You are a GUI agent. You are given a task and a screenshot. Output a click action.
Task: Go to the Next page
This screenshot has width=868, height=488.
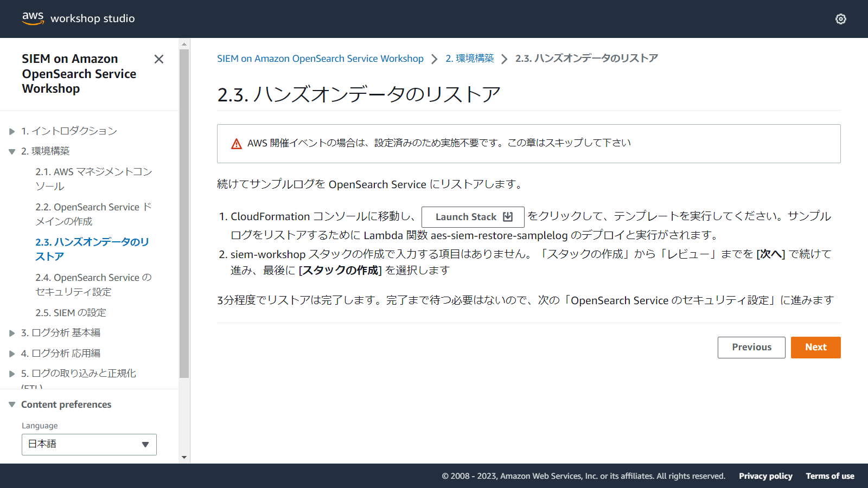[x=815, y=348]
